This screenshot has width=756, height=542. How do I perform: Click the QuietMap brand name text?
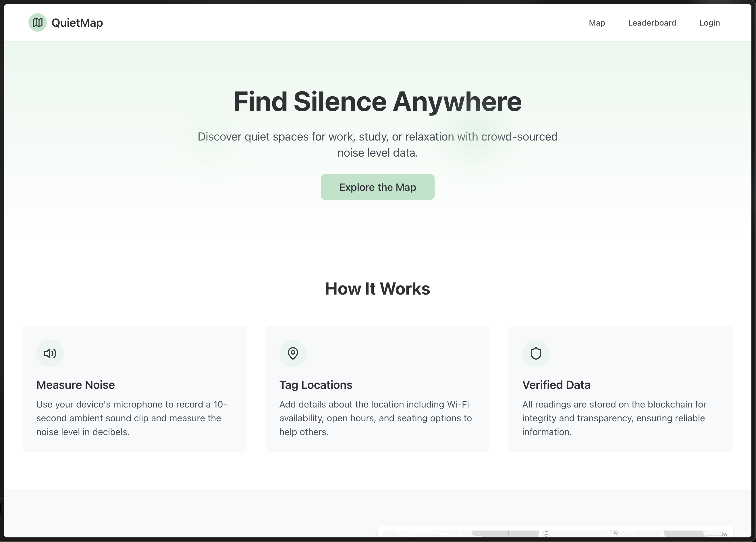pos(77,23)
